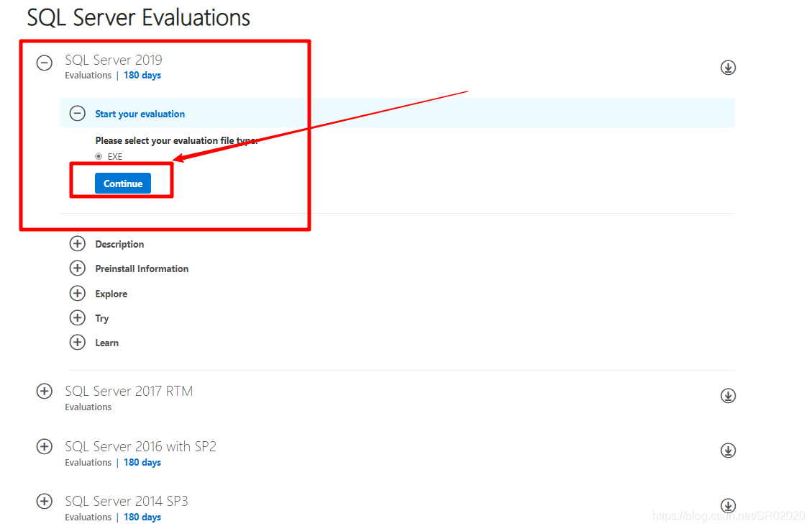This screenshot has width=812, height=529.
Task: Click the Explore label text
Action: tap(111, 294)
